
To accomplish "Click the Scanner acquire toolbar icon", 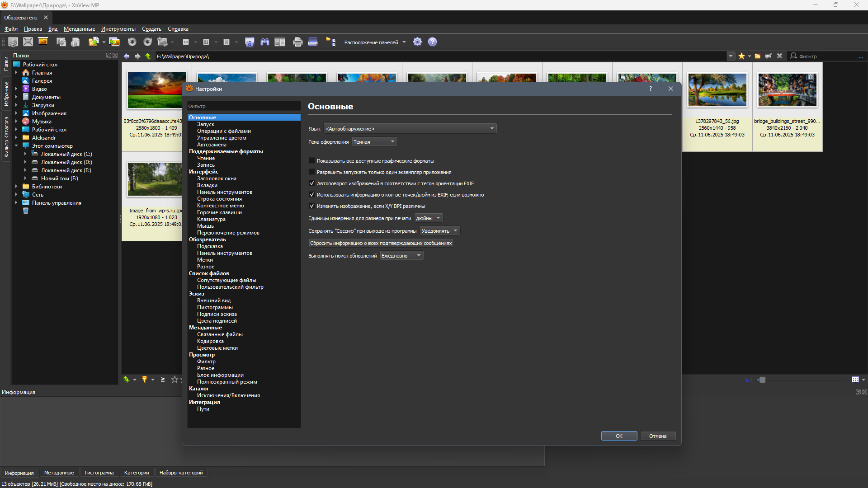I will point(313,42).
